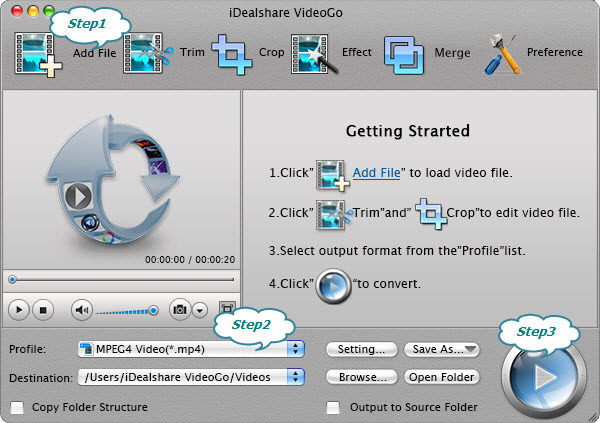Click the big blue Convert button
The height and width of the screenshot is (423, 600).
coord(544,378)
